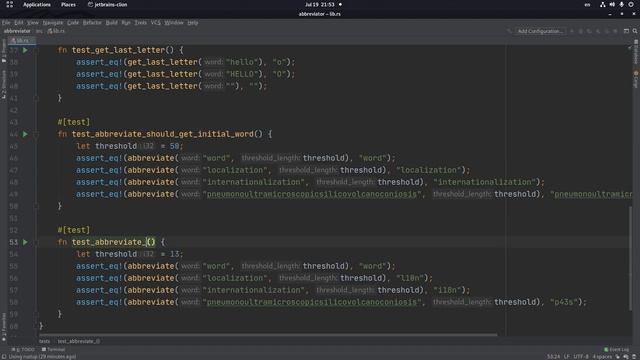Open the Applications menu
Screen dimensions: 640x360
(37, 4)
